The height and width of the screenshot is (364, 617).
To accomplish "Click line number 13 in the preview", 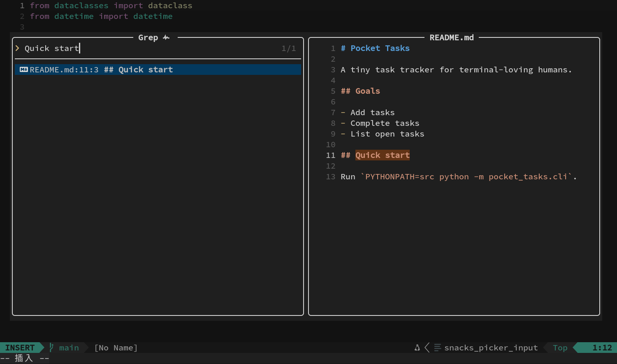I will coord(331,176).
